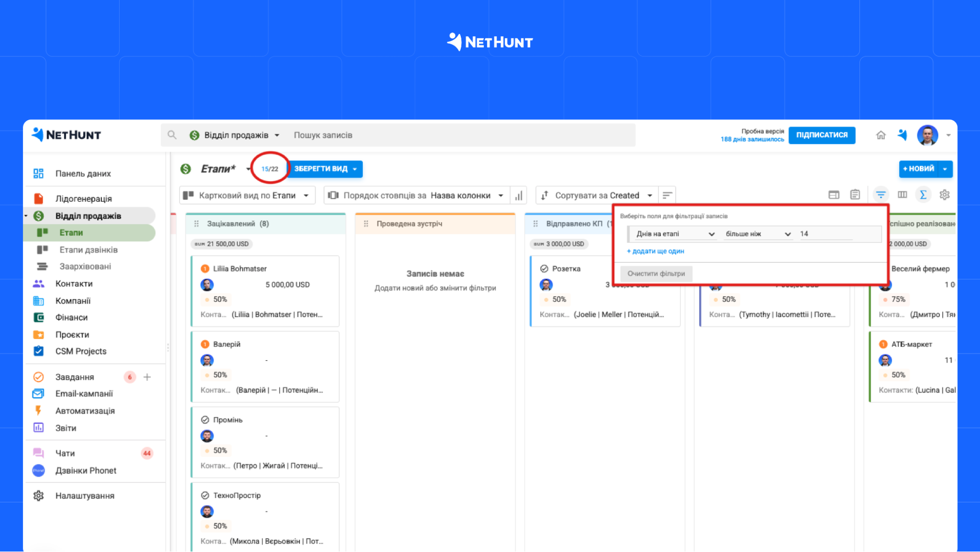Open Дзвінки Phonet section
The width and height of the screenshot is (980, 552).
pyautogui.click(x=86, y=471)
